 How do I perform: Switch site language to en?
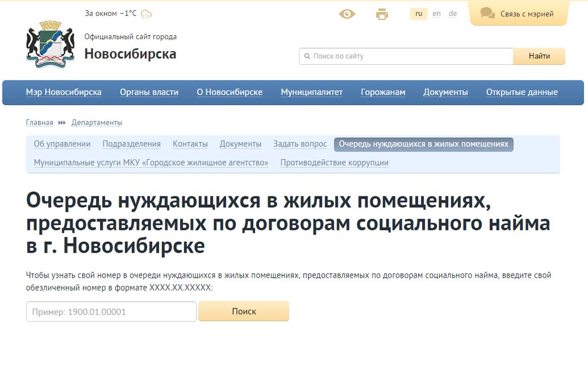pyautogui.click(x=436, y=14)
